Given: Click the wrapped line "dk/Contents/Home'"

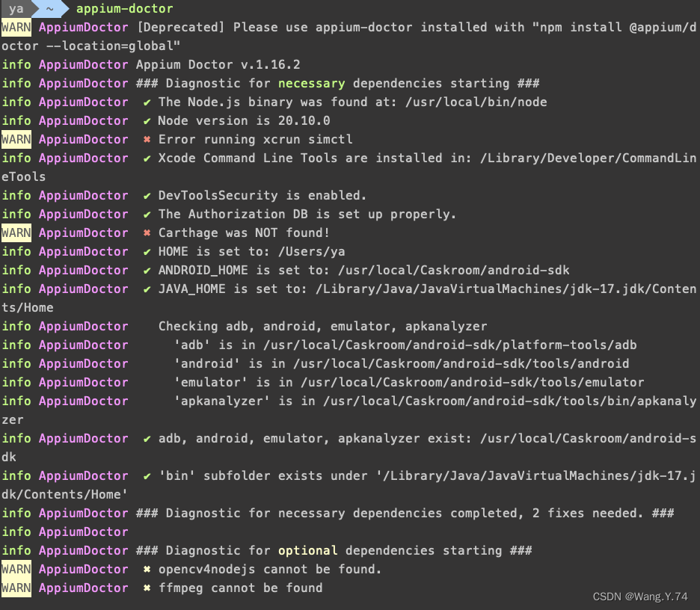Looking at the screenshot, I should pyautogui.click(x=64, y=494).
